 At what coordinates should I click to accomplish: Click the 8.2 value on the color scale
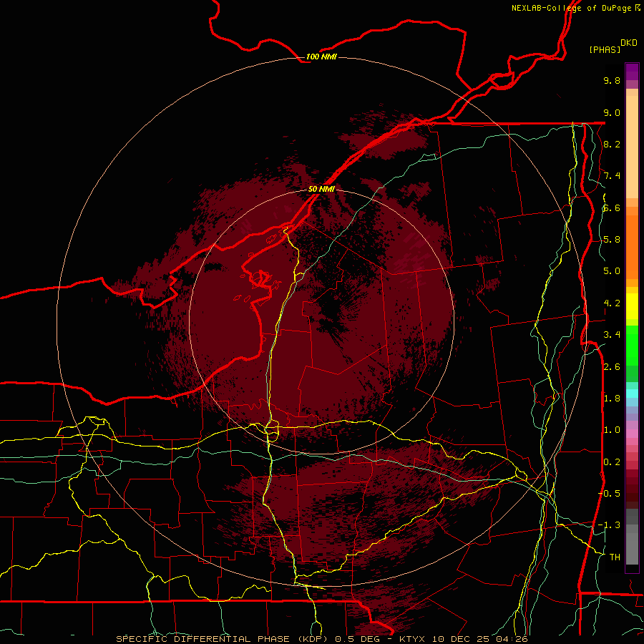pyautogui.click(x=612, y=144)
